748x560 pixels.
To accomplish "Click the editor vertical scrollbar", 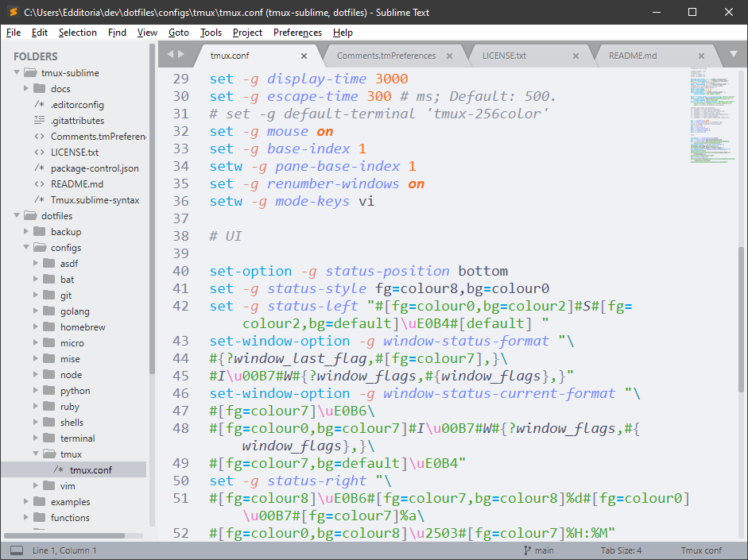I will [741, 319].
